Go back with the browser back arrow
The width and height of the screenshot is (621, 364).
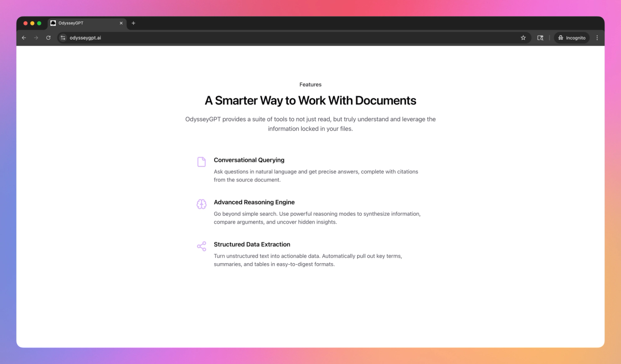[24, 38]
